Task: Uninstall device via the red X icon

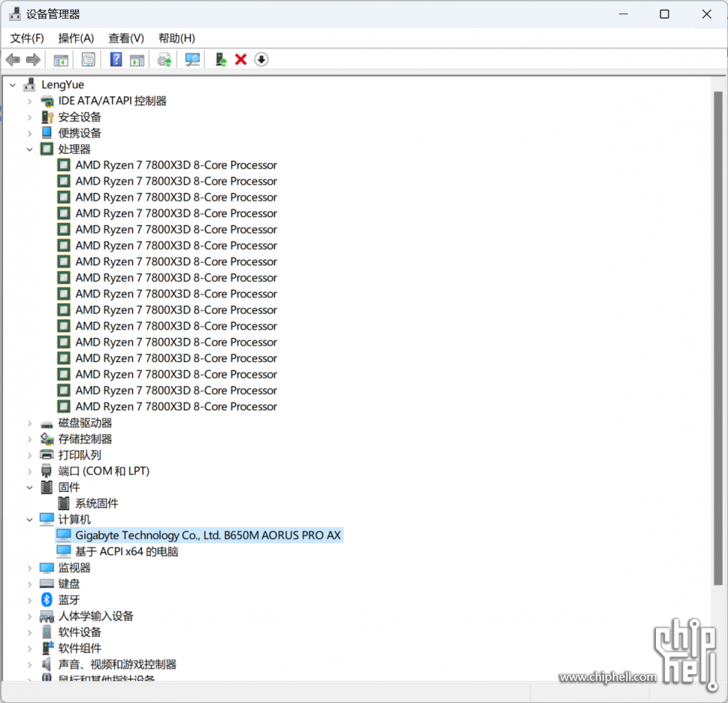Action: [x=241, y=60]
